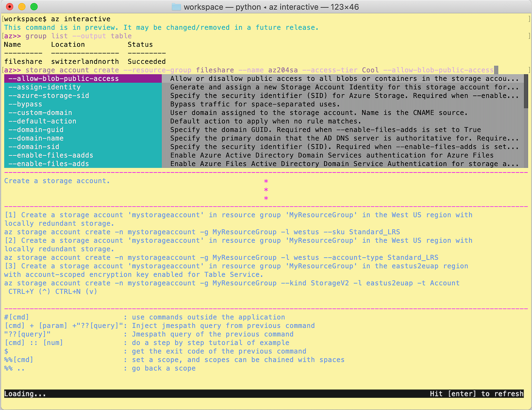Choose the --domain-sid completion
This screenshot has height=410, width=532.
83,147
